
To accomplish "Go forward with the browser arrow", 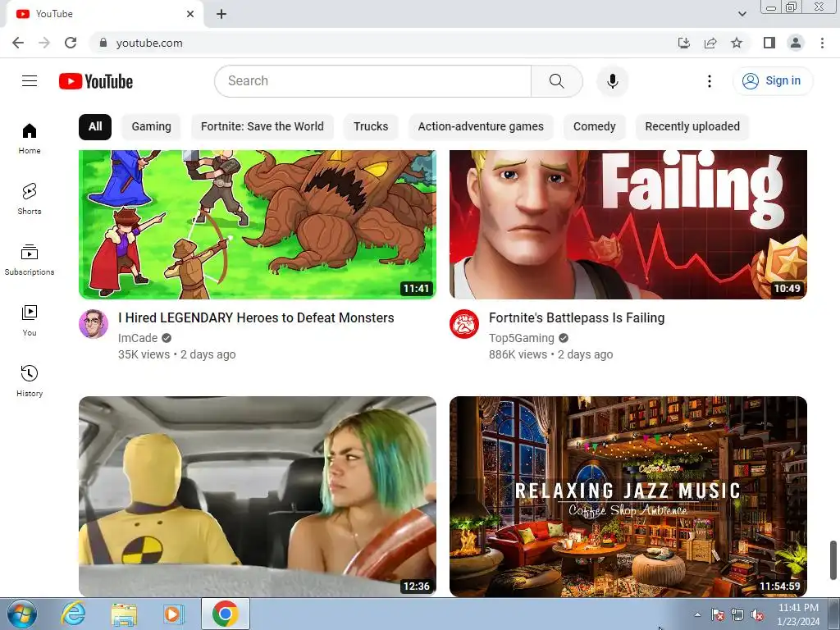I will click(44, 43).
